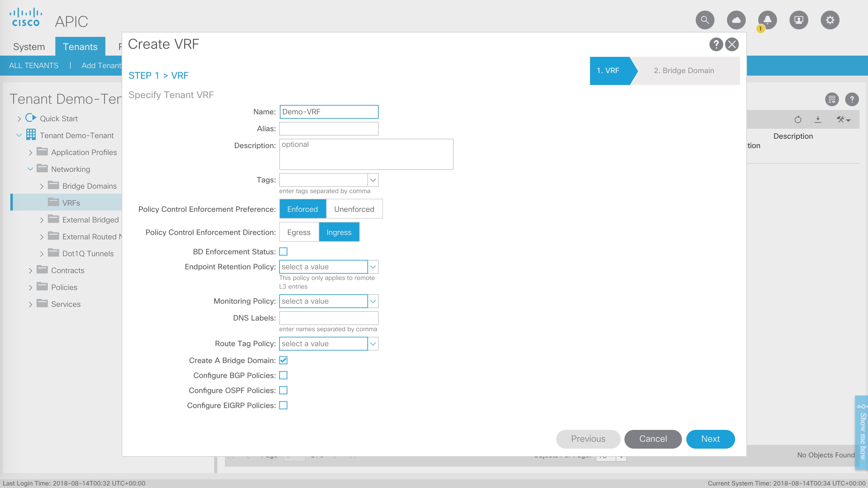Select the Unenforced policy preference
This screenshot has height=488, width=868.
click(x=354, y=209)
